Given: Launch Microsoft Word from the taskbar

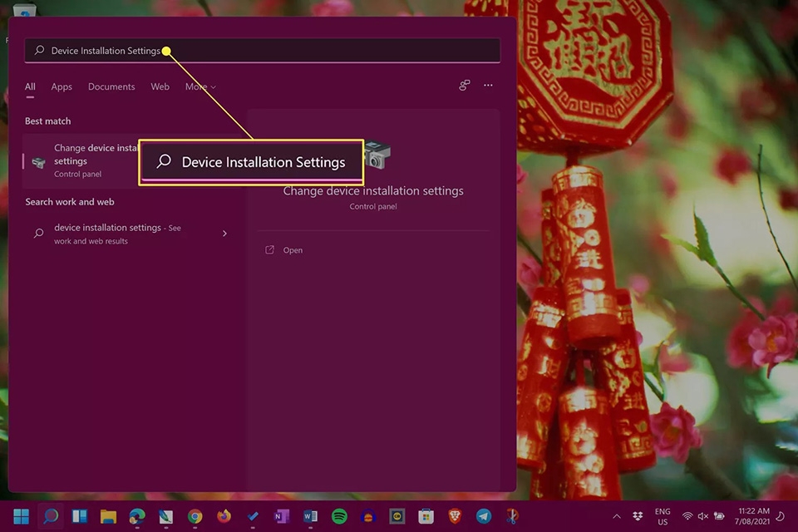Looking at the screenshot, I should (x=312, y=515).
